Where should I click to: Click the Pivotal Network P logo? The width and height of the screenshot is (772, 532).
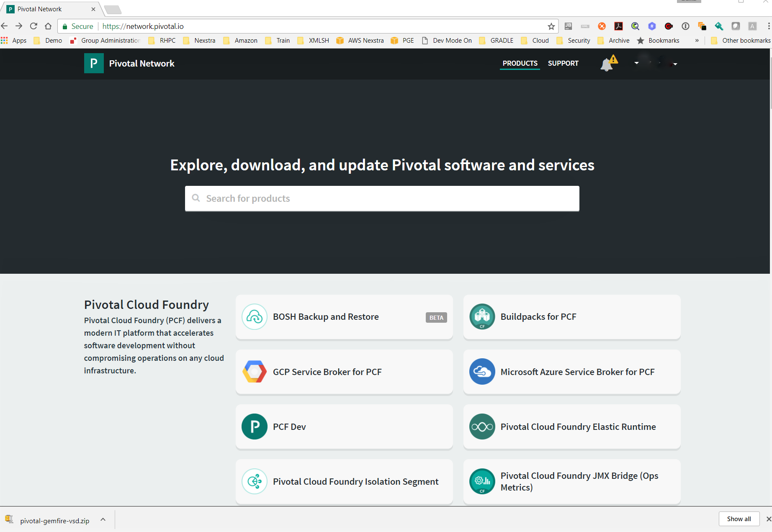pos(94,63)
